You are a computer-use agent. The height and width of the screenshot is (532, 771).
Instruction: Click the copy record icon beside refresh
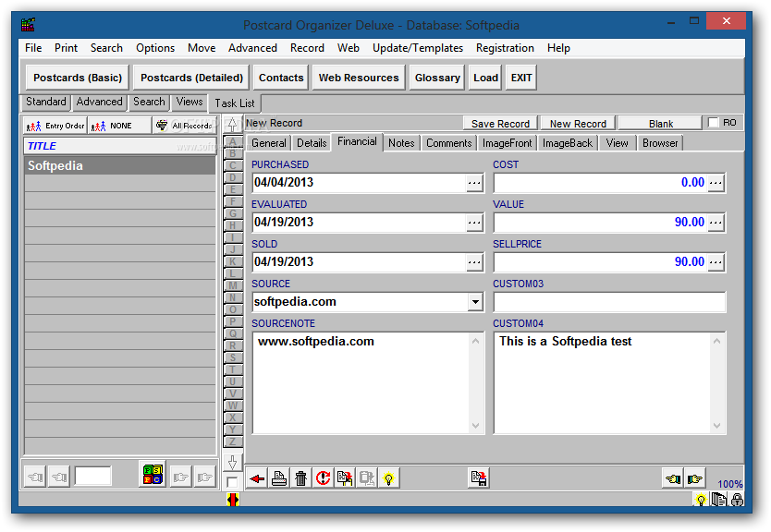(x=345, y=478)
